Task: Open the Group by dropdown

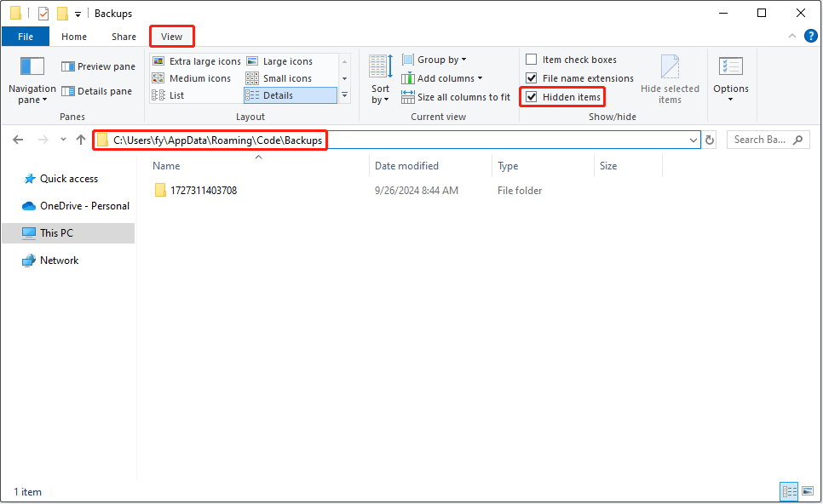Action: pyautogui.click(x=434, y=60)
